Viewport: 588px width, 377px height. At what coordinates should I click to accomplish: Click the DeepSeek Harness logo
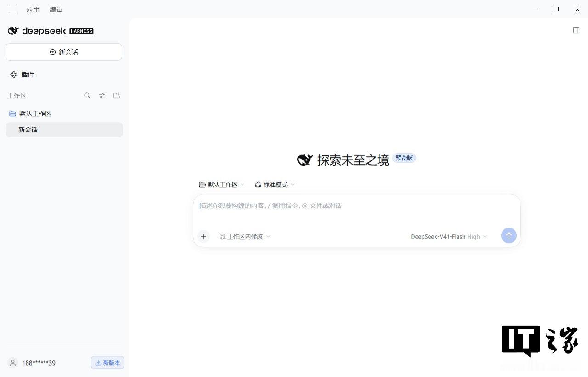[51, 31]
